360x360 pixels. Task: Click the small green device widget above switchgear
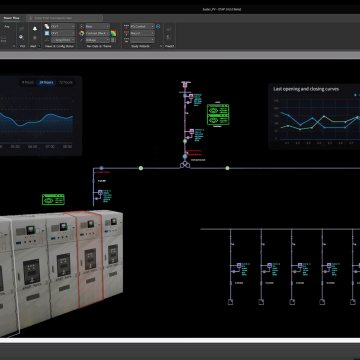click(53, 199)
